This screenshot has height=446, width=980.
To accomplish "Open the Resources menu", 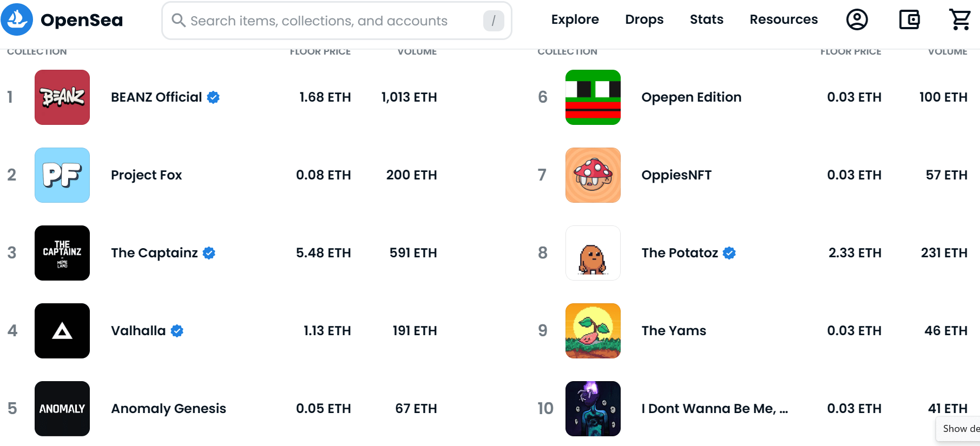I will pos(784,19).
